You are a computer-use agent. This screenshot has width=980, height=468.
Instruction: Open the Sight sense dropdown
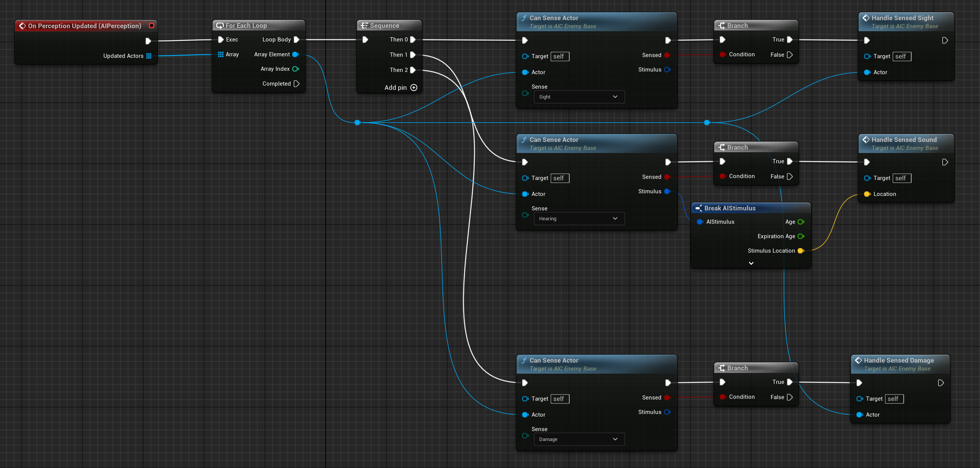pyautogui.click(x=579, y=97)
